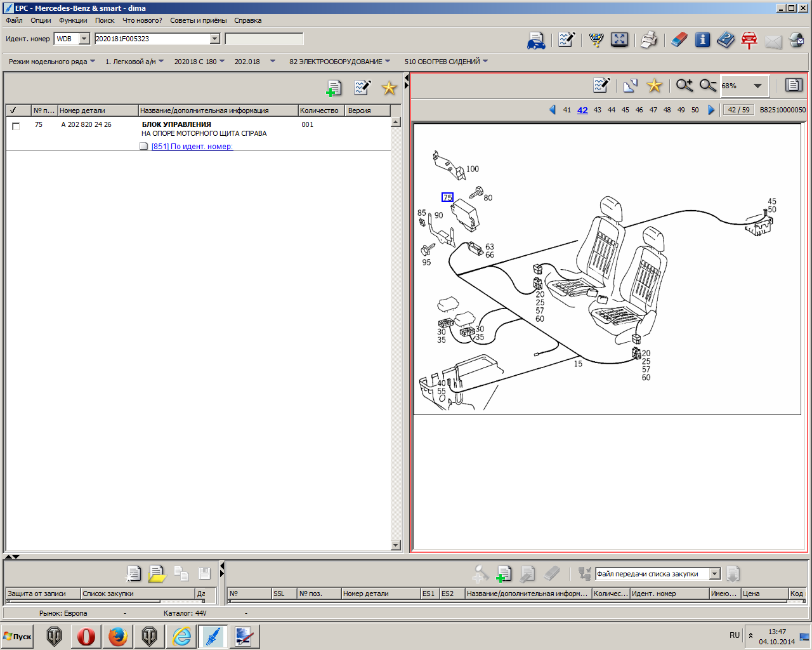Add part to list in parts panel
Image resolution: width=812 pixels, height=650 pixels.
tap(334, 88)
